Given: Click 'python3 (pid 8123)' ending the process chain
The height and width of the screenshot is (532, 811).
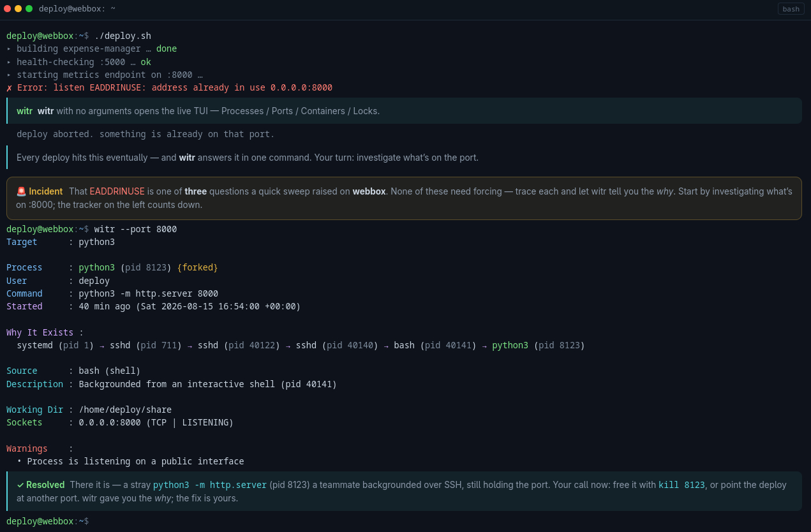Looking at the screenshot, I should (539, 345).
